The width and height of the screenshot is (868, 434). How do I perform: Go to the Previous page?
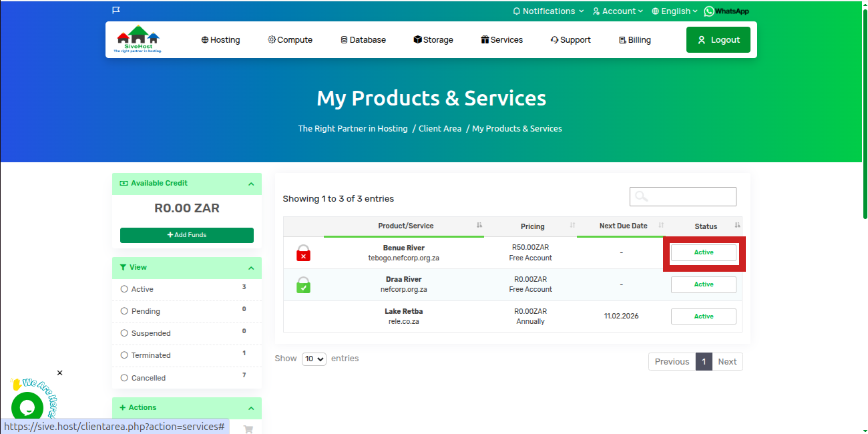pyautogui.click(x=672, y=362)
